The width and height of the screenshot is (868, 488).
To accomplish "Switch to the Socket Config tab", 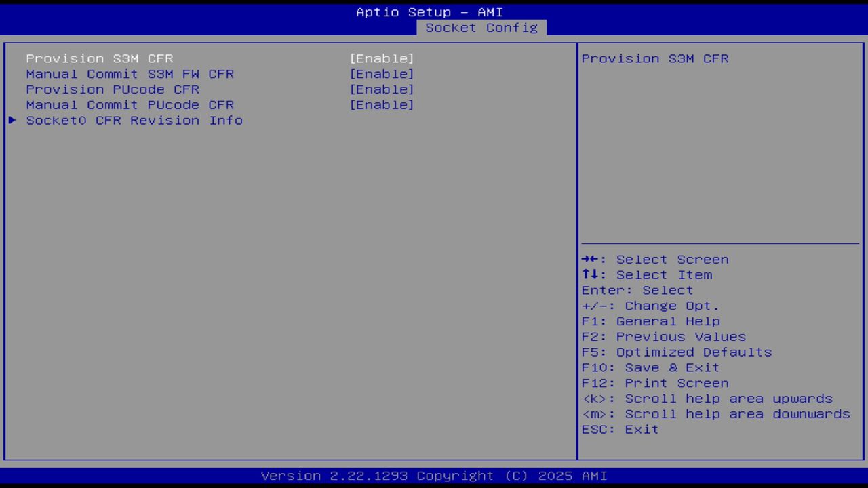I will click(x=481, y=28).
